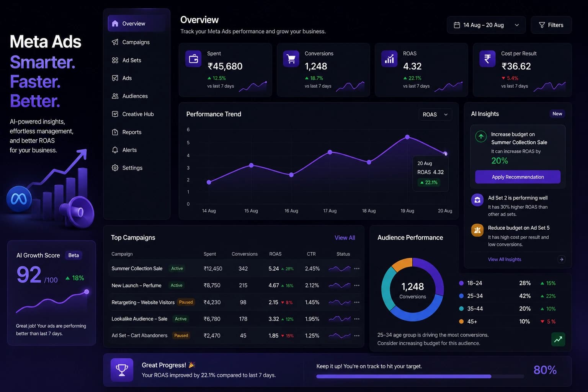588x392 pixels.
Task: Click the ₹12,450 spent cell
Action: point(213,269)
